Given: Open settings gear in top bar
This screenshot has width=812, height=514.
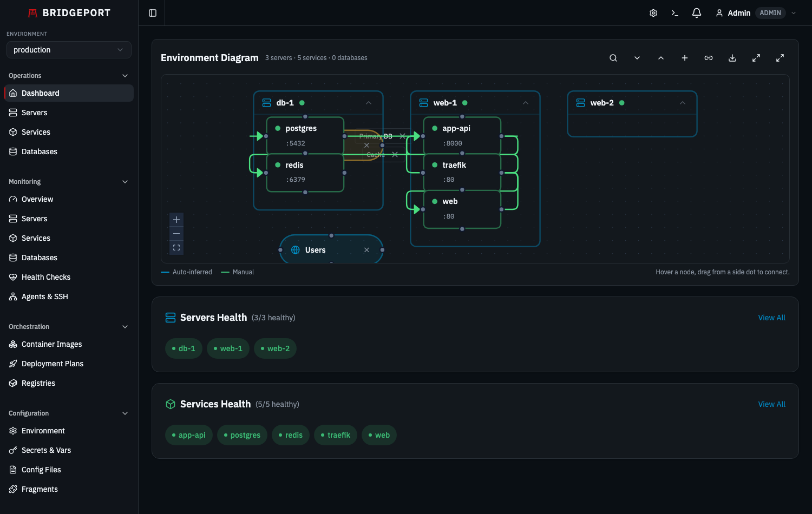Looking at the screenshot, I should pos(653,13).
